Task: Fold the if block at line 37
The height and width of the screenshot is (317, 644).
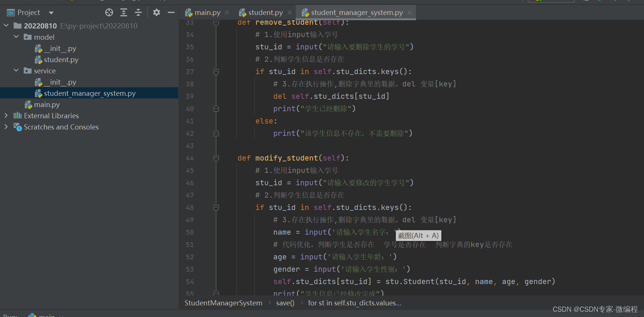Action: click(216, 71)
